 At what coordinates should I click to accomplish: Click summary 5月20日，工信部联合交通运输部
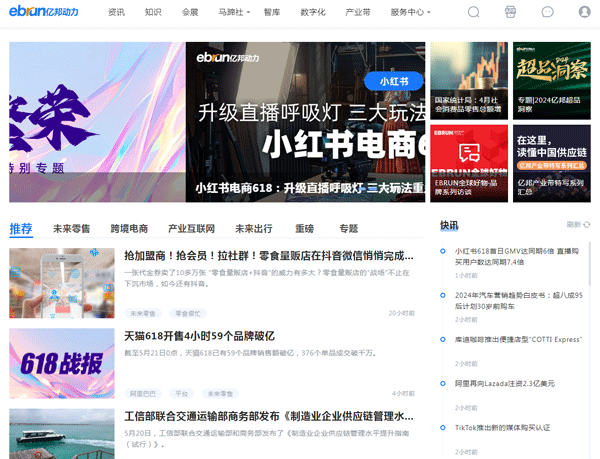point(267,438)
